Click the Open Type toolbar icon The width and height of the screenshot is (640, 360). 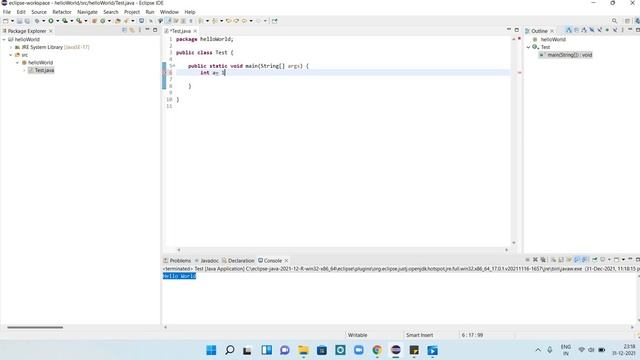tap(118, 21)
